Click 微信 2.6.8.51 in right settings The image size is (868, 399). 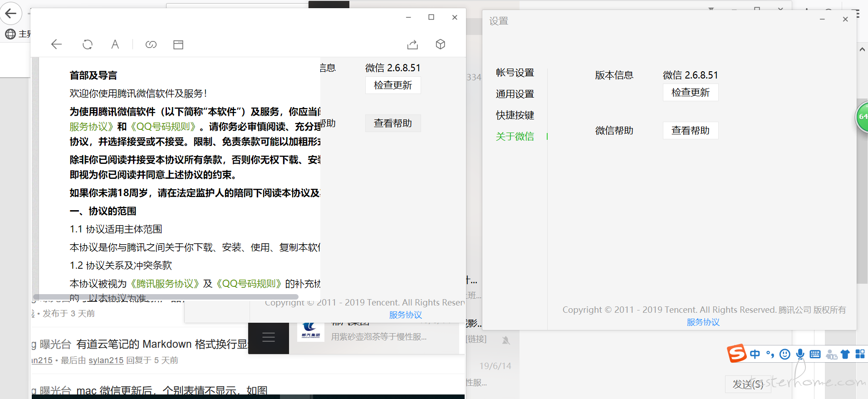pos(690,75)
